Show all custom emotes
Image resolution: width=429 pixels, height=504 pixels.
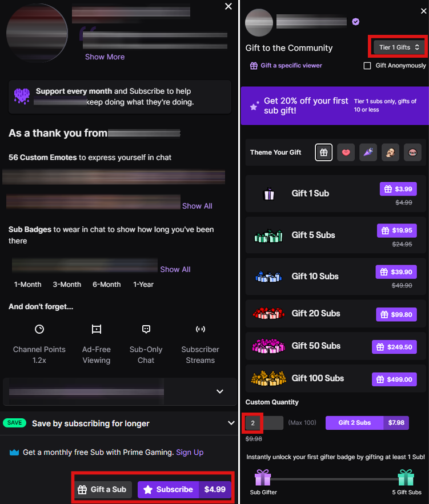(x=197, y=206)
